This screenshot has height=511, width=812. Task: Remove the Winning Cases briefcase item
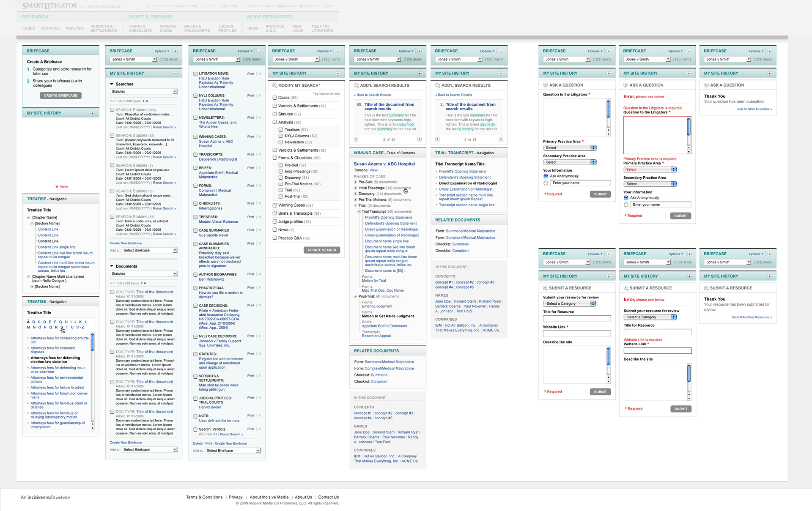point(260,137)
